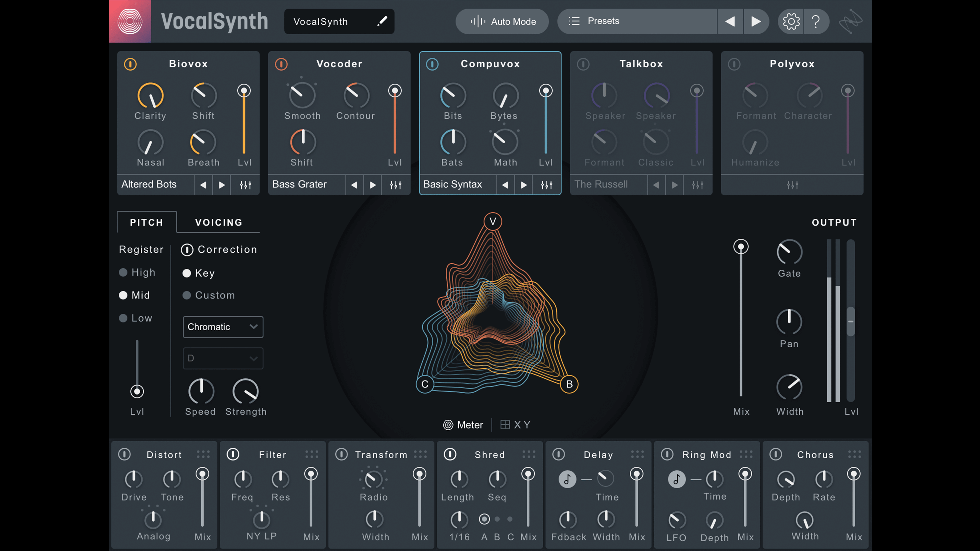Click the Chorus module drag handle
The image size is (980, 551).
click(x=854, y=454)
